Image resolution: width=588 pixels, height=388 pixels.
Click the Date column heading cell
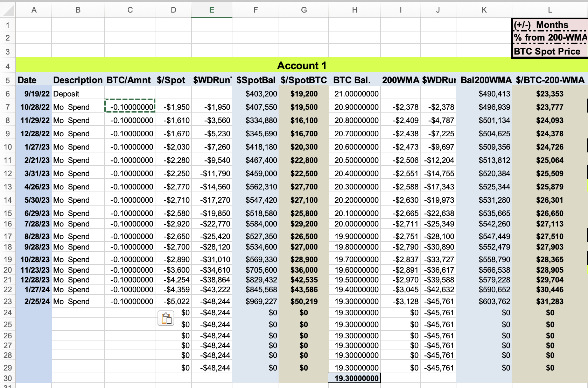tap(34, 80)
